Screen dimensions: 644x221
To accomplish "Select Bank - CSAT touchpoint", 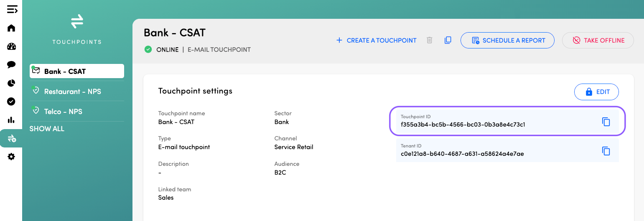I will click(x=77, y=71).
